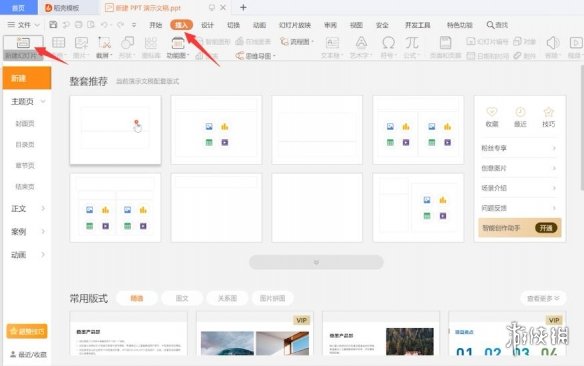584x366 pixels.
Task: Insert Date and Time (日期和时间)
Action: click(x=488, y=56)
